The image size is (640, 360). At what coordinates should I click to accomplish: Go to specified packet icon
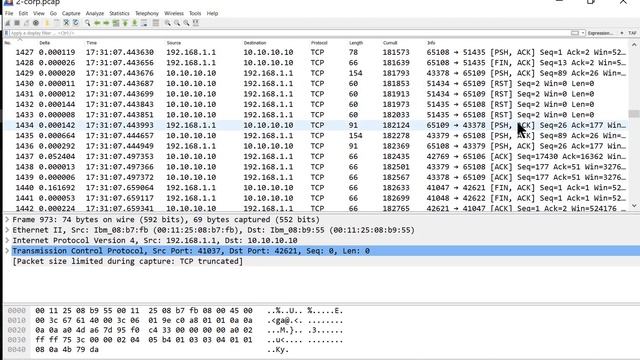116,23
